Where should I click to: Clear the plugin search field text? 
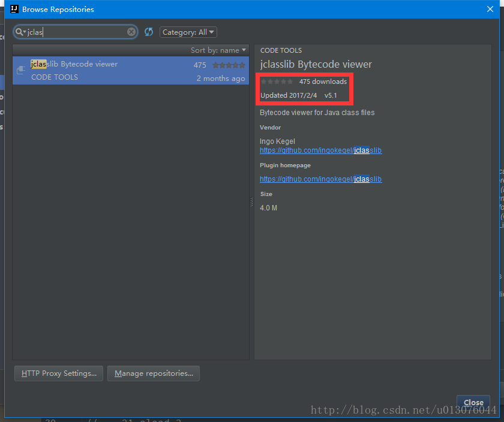point(131,32)
